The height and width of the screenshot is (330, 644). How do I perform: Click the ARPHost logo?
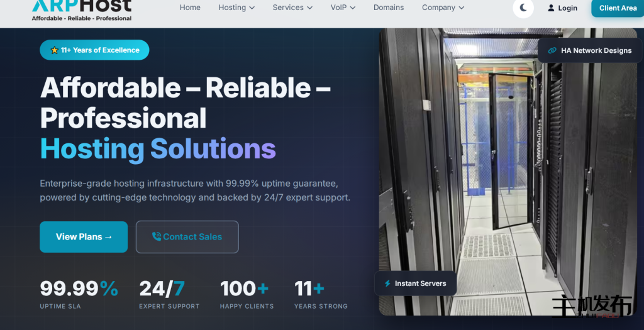point(82,9)
